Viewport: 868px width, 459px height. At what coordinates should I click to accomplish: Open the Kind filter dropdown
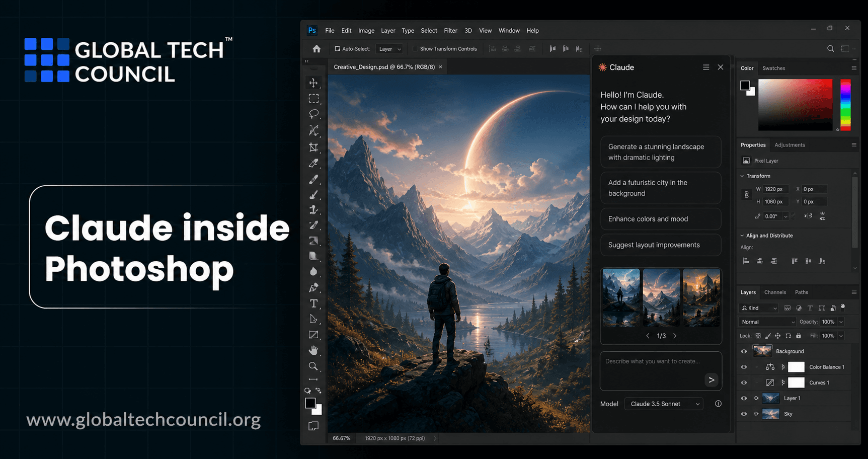[759, 308]
